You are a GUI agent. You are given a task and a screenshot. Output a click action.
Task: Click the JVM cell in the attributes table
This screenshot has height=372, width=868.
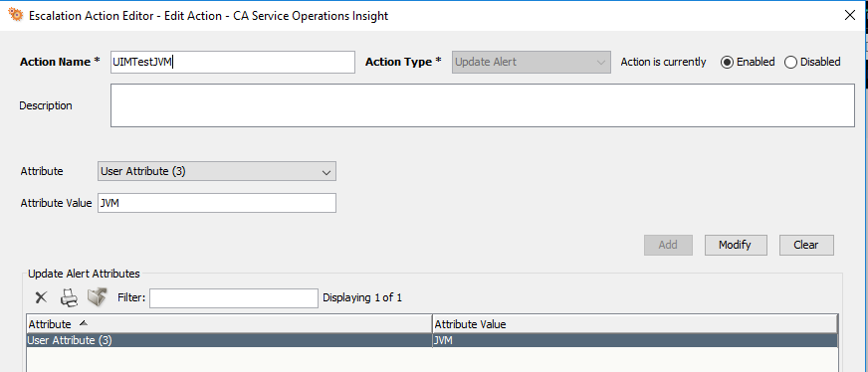pyautogui.click(x=635, y=340)
